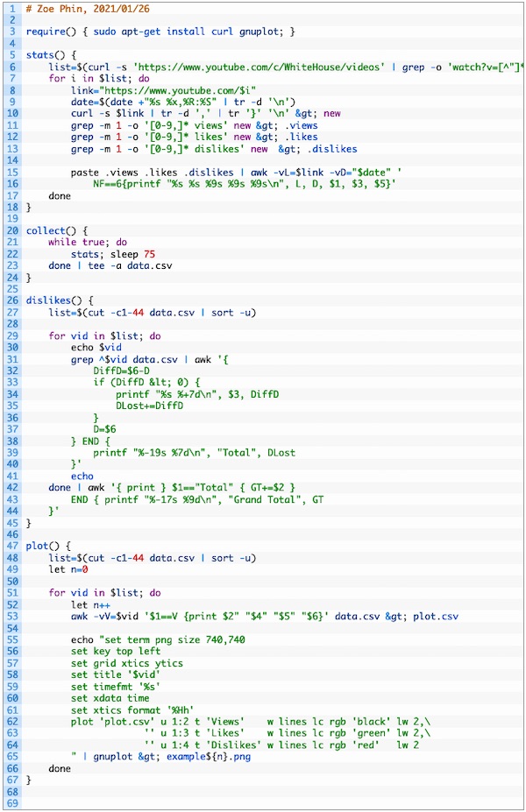Click link="https://www.youtube.com/$i" assignment
Screen dimensions: 526x812
tap(164, 90)
